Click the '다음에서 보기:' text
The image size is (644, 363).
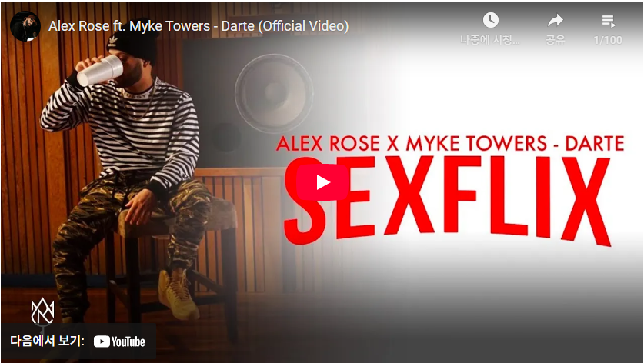[47, 341]
